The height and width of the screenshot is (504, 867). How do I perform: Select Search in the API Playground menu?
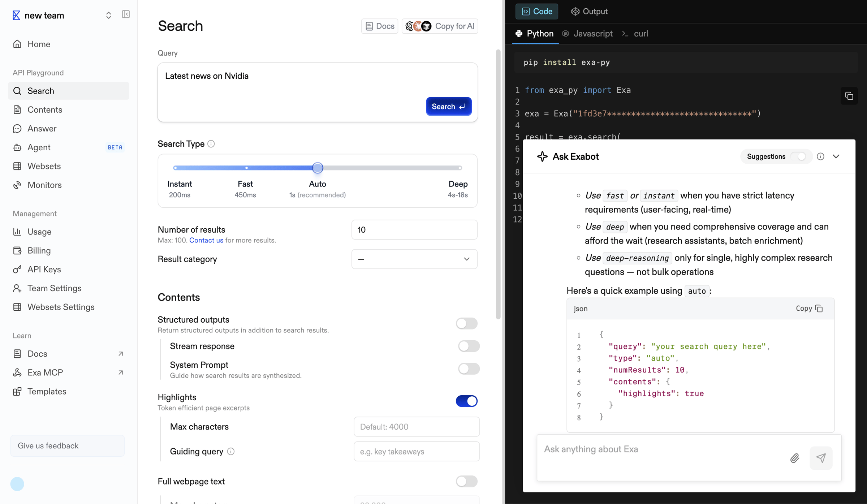[68, 91]
